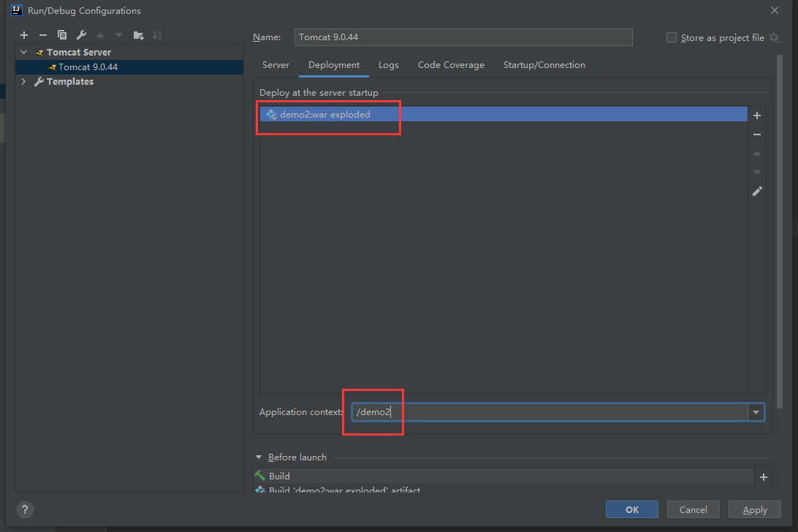798x532 pixels.
Task: Add a new run configuration
Action: 24,35
